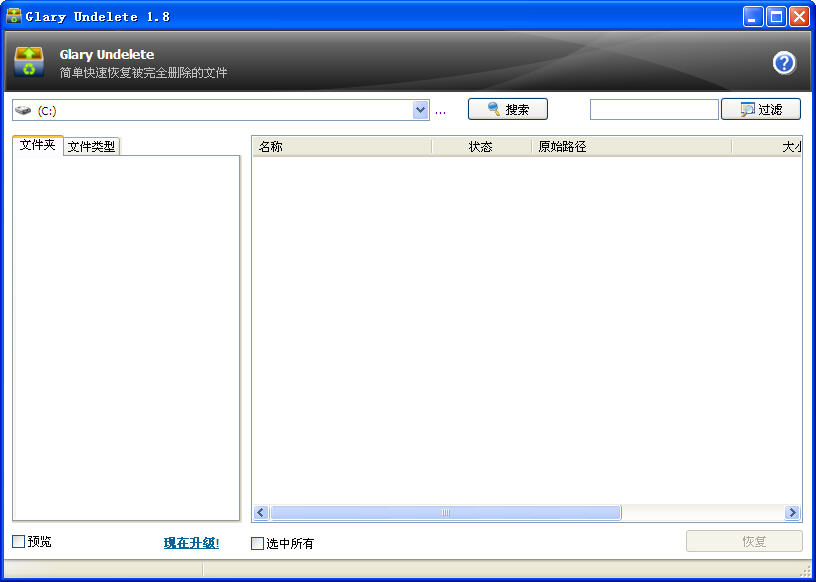Click the horizontal scrollbar thumb
Viewport: 816px width, 582px height.
coord(446,513)
